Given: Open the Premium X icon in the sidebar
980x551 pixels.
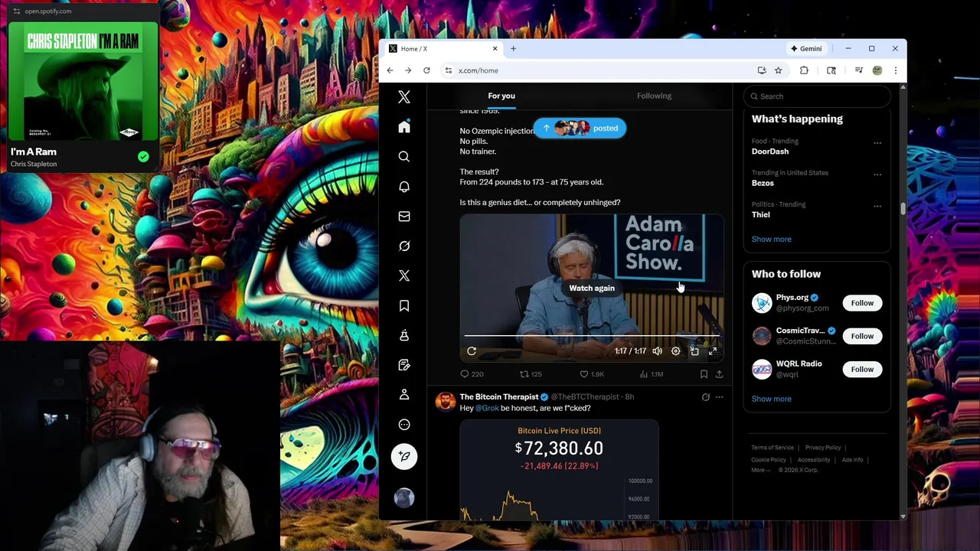Looking at the screenshot, I should click(404, 275).
